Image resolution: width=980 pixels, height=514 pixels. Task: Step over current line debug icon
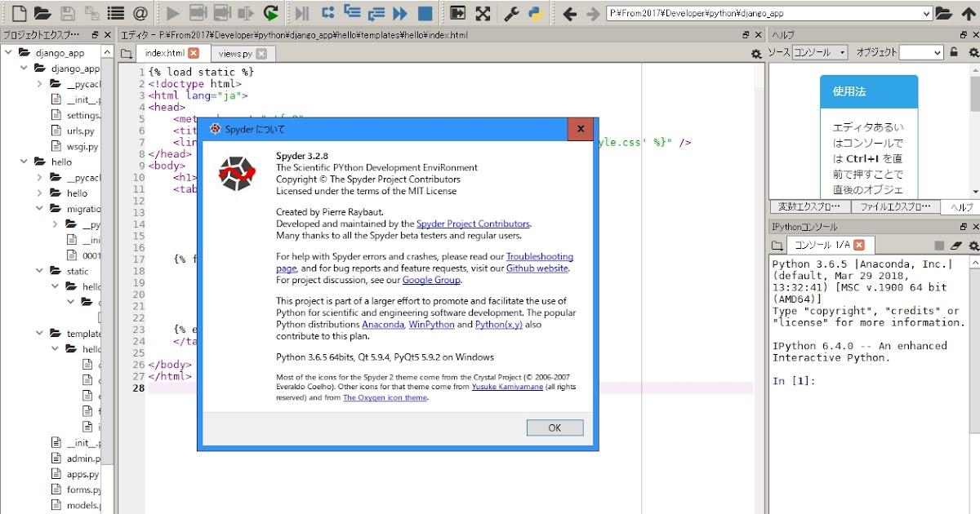pyautogui.click(x=327, y=13)
